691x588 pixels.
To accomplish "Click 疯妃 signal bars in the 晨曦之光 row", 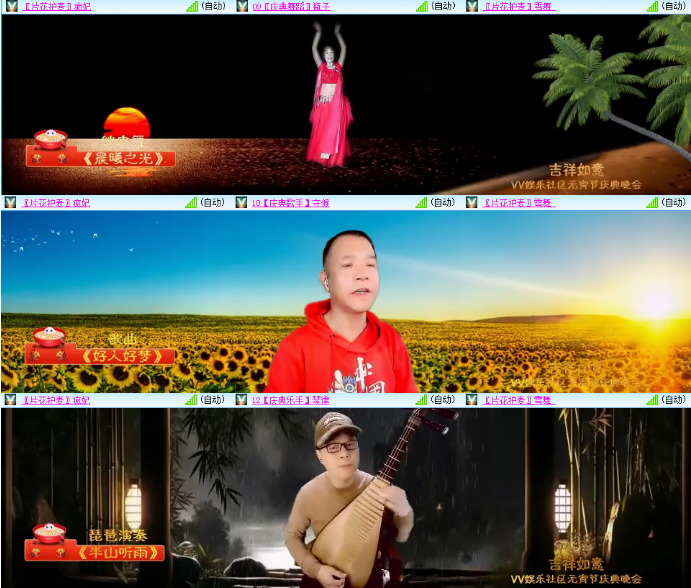I will (x=192, y=6).
